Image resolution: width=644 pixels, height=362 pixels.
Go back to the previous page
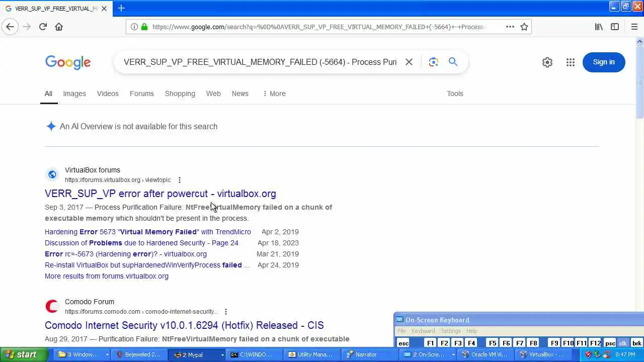(x=10, y=27)
